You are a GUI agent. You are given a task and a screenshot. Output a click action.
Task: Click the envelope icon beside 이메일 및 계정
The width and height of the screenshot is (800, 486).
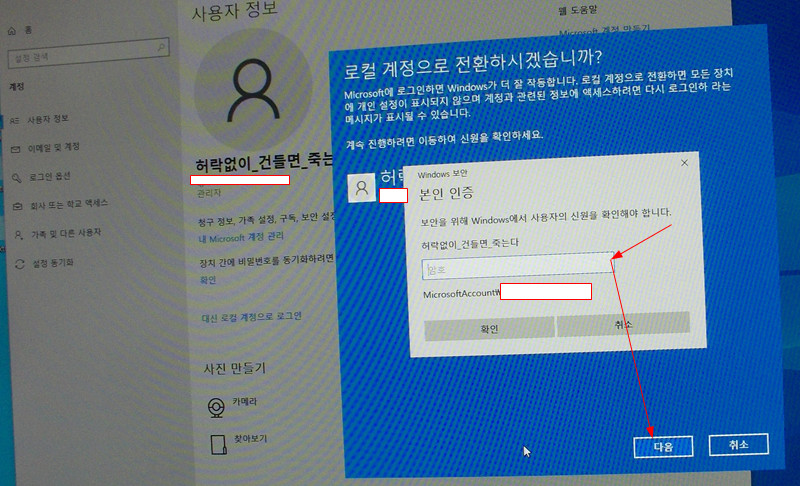click(x=15, y=149)
